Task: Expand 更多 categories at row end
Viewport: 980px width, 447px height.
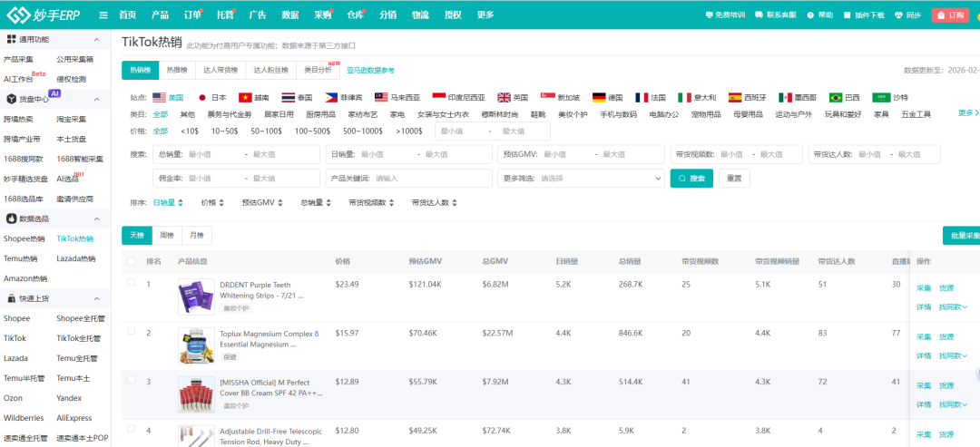Action: 968,113
